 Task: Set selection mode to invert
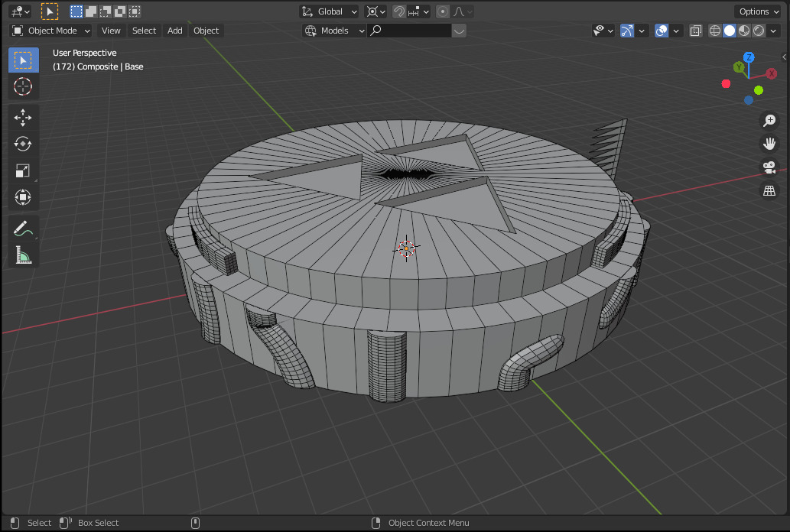point(120,11)
